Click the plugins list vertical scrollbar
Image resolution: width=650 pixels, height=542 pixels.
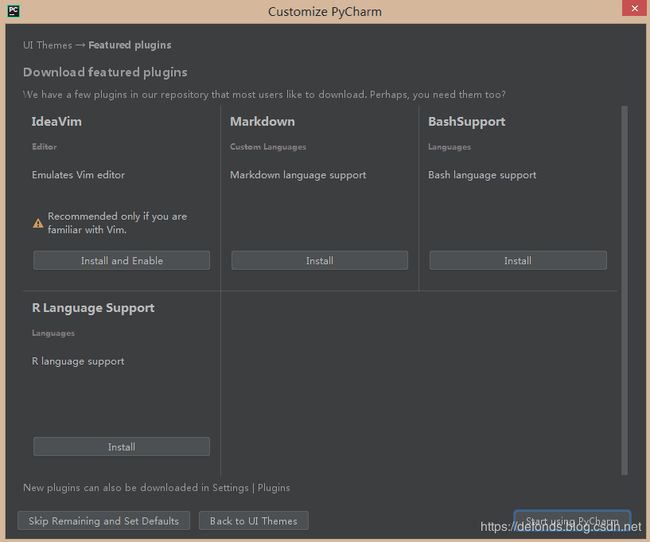coord(624,290)
